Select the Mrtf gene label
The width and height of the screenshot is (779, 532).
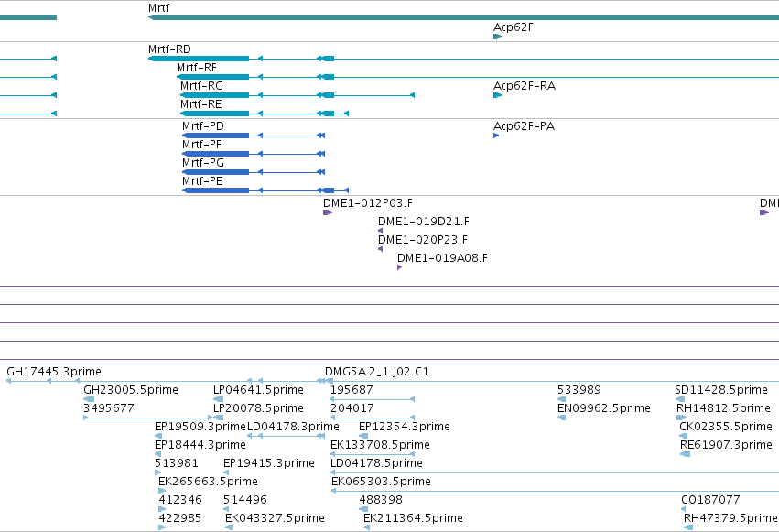click(x=158, y=8)
